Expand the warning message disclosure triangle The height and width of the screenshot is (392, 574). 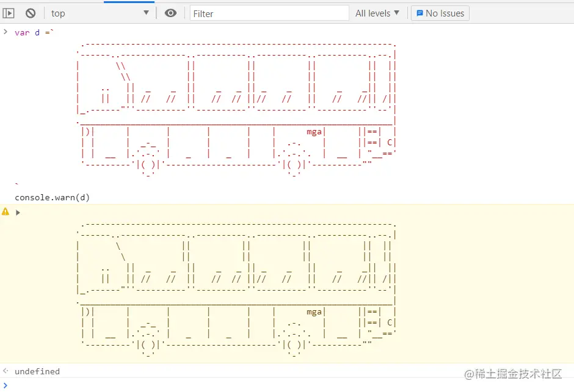[x=18, y=212]
